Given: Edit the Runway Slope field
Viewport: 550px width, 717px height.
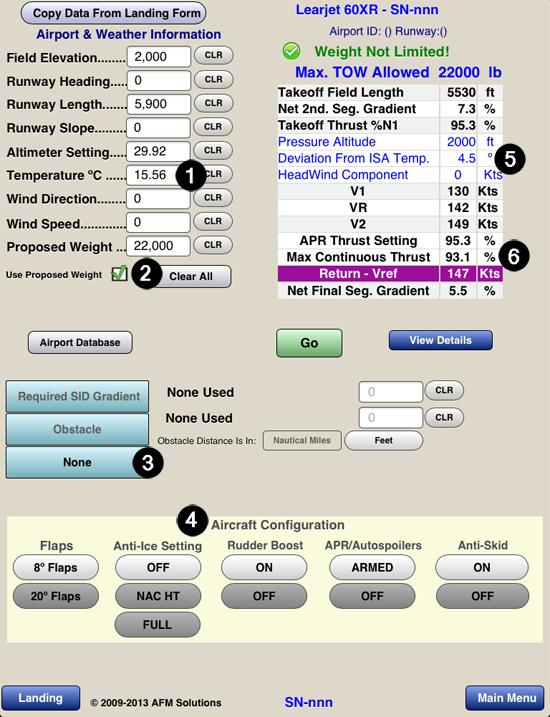Looking at the screenshot, I should tap(158, 128).
